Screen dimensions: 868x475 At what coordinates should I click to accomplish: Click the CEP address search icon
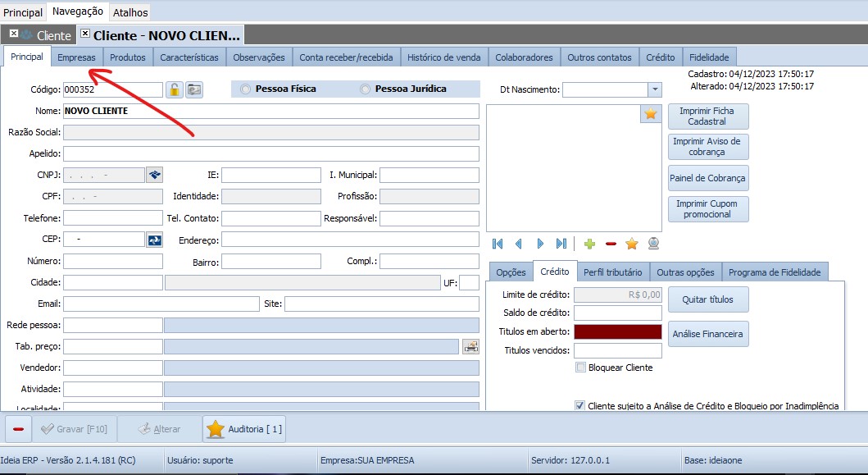pos(155,240)
